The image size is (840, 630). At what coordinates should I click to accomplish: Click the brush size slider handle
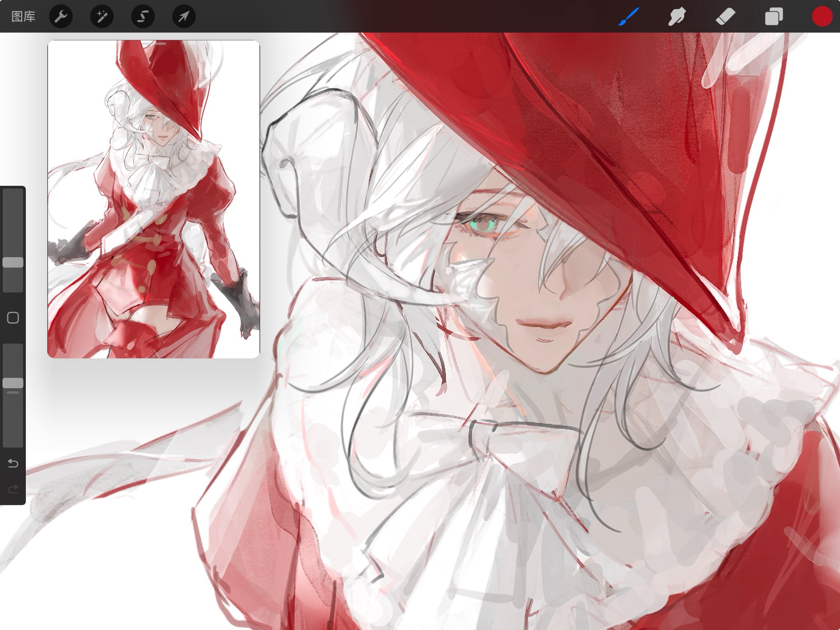13,262
